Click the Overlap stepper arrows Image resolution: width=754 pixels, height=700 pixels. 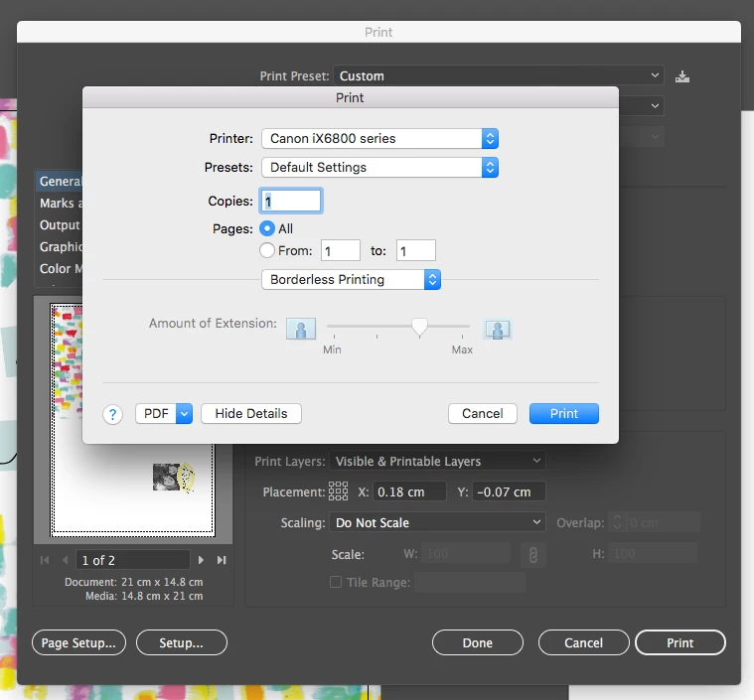pyautogui.click(x=618, y=522)
